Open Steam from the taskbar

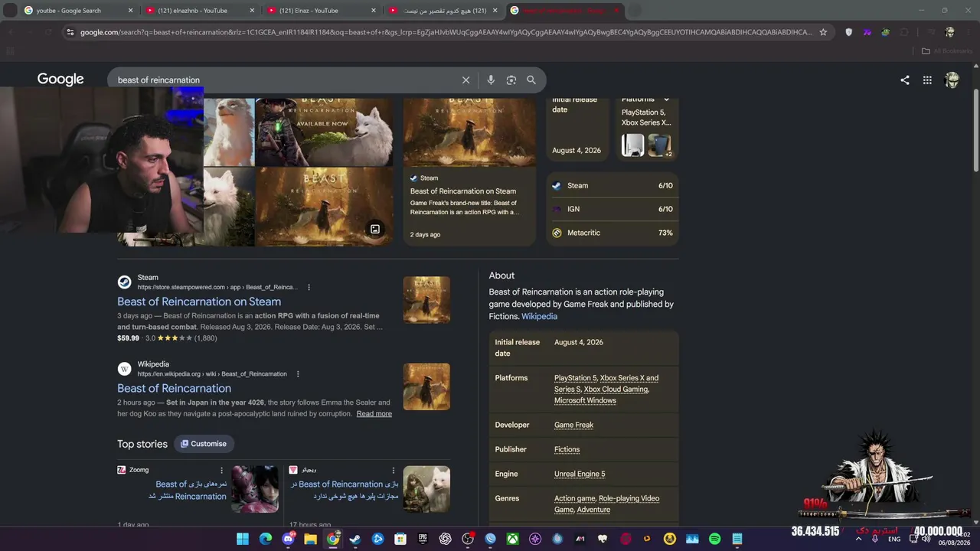tap(355, 539)
